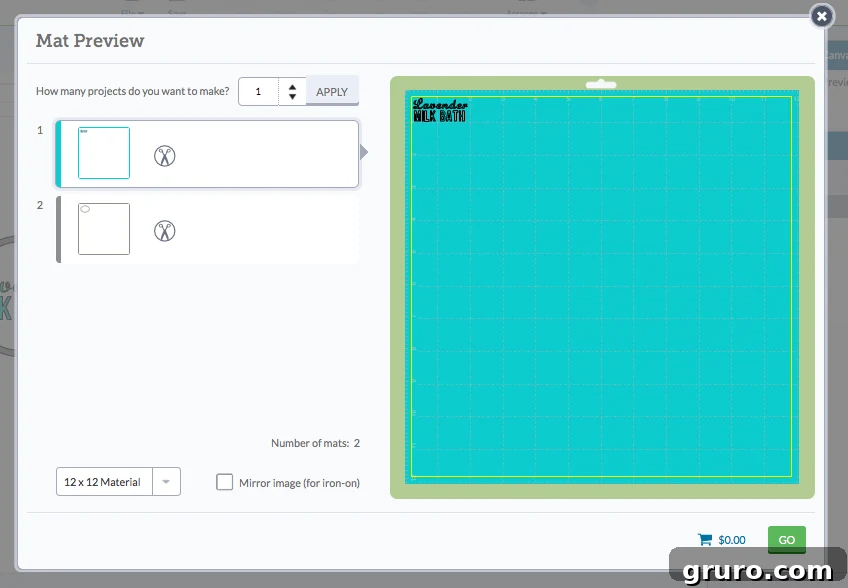Enable Mirror image for iron-on checkbox
Viewport: 848px width, 588px height.
(224, 482)
